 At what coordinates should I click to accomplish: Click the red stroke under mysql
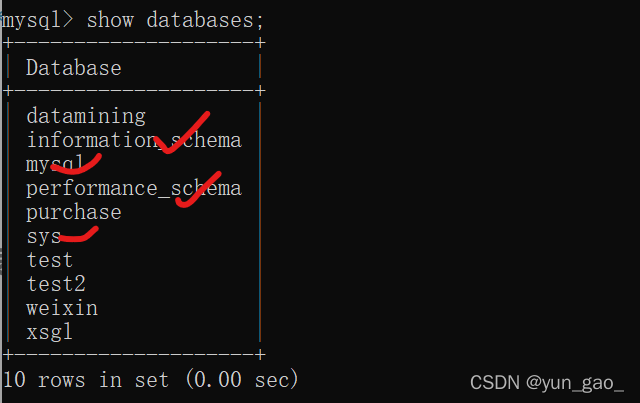76,164
